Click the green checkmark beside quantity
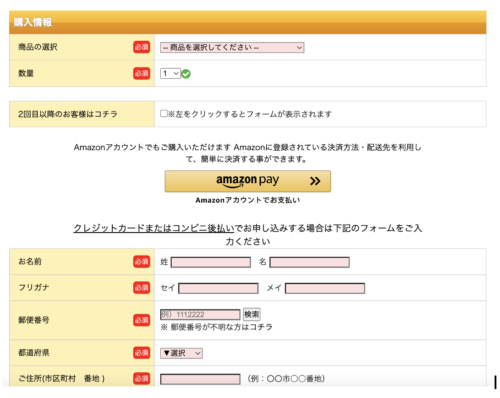Image resolution: width=500 pixels, height=398 pixels. pyautogui.click(x=186, y=74)
